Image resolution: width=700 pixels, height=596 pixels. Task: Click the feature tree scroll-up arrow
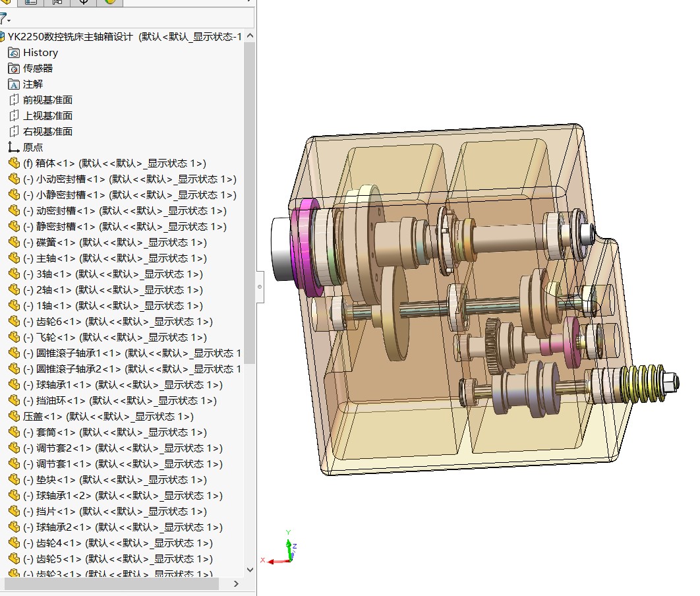(x=250, y=36)
